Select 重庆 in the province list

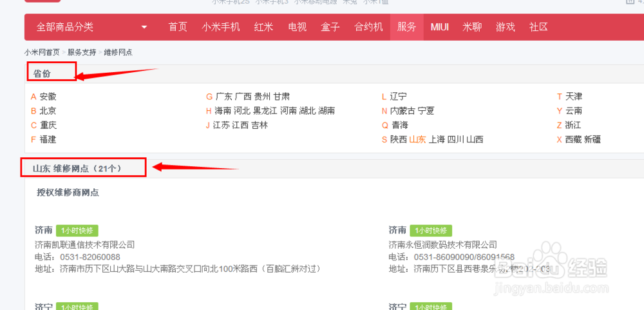coord(48,125)
